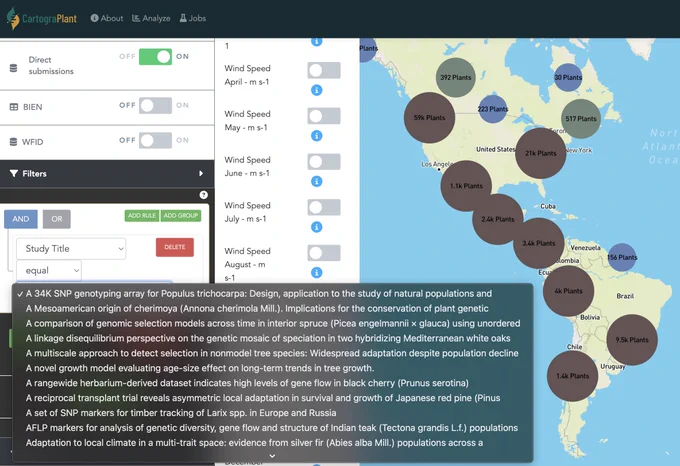Select AFLP markers Indian teak option
This screenshot has height=466, width=680.
pos(272,428)
